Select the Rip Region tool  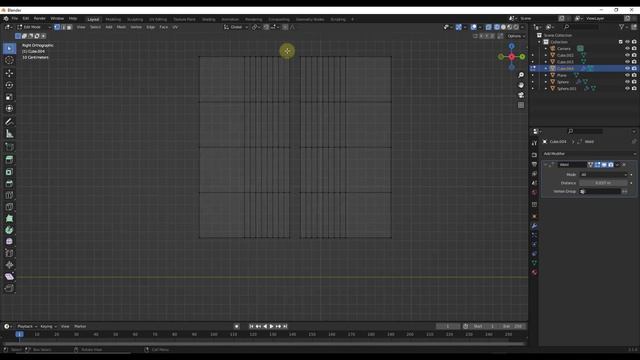tap(9, 288)
